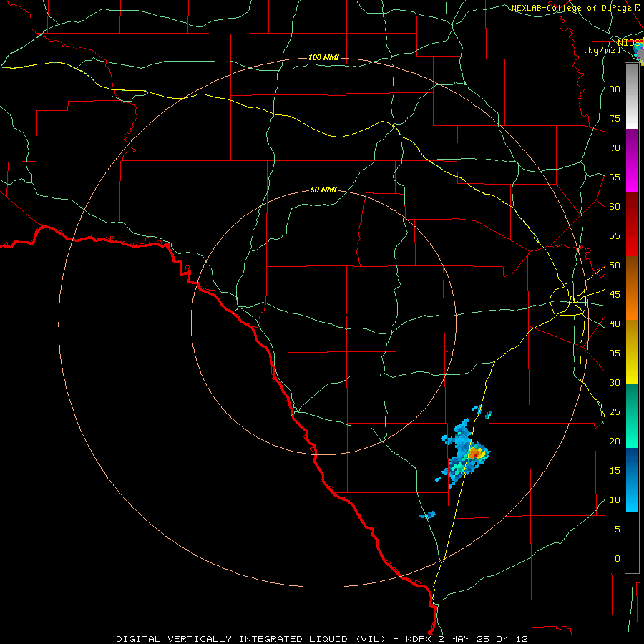Select the 15 value on the VIL scale
Screen dimensions: 644x644
coord(615,471)
